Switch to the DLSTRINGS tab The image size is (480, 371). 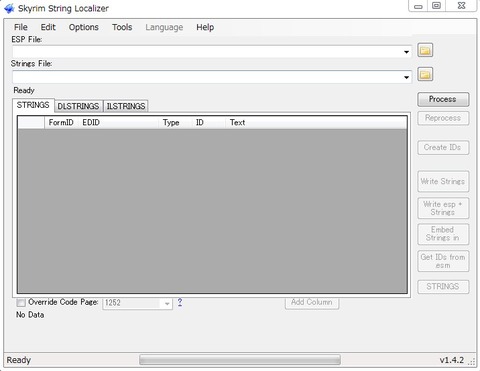pos(78,106)
